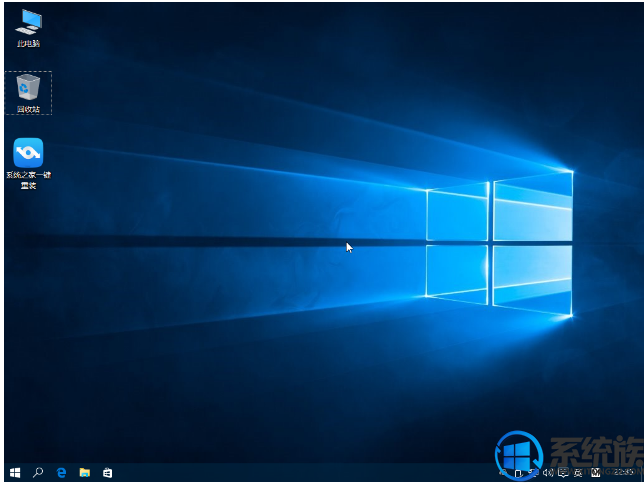Open the taskbar clock showing the time
Screen dimensions: 644x484
pos(623,472)
